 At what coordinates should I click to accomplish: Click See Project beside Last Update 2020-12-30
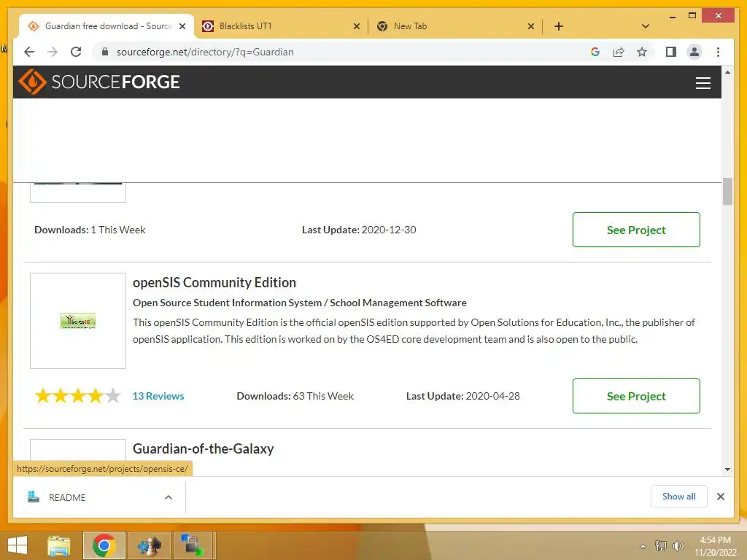click(x=636, y=230)
